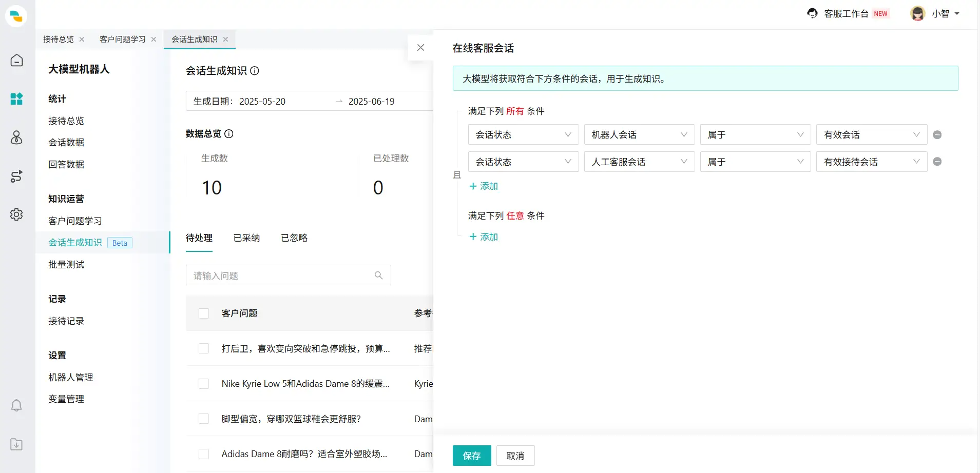This screenshot has height=473, width=980.
Task: Select the 待处理 tab
Action: click(x=199, y=238)
